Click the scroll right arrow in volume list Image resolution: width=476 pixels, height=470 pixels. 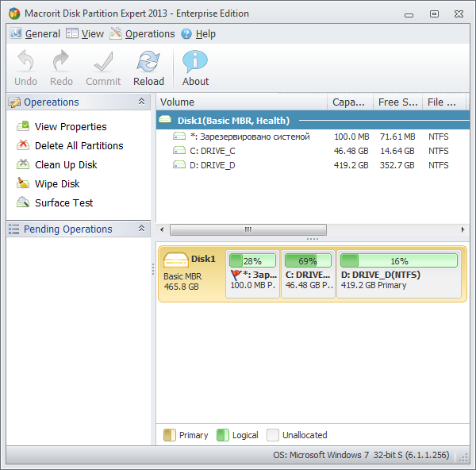(463, 229)
